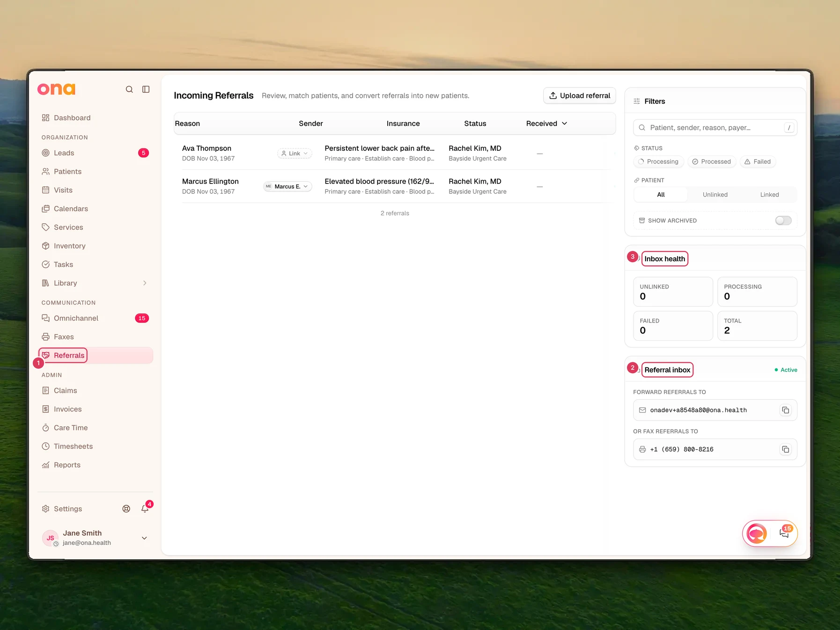Image resolution: width=840 pixels, height=630 pixels.
Task: Click the Sender column header
Action: [311, 124]
